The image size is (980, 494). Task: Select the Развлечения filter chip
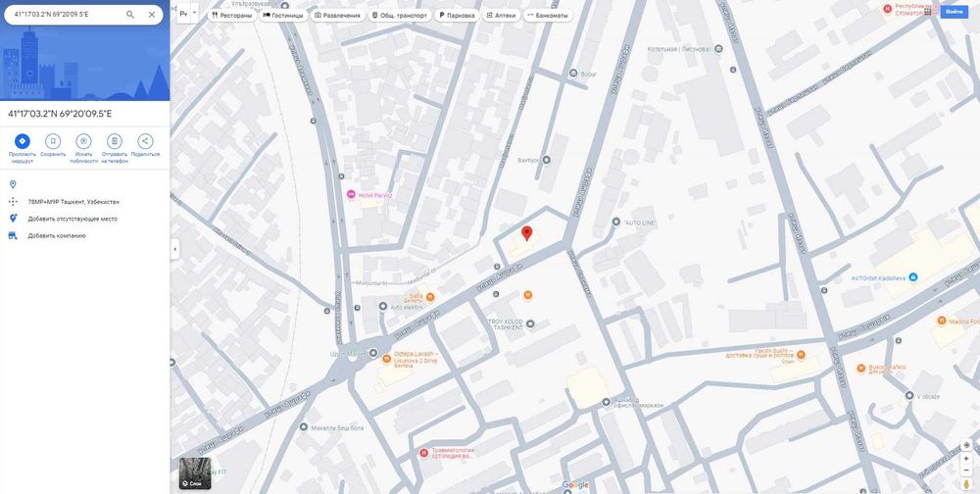[337, 15]
